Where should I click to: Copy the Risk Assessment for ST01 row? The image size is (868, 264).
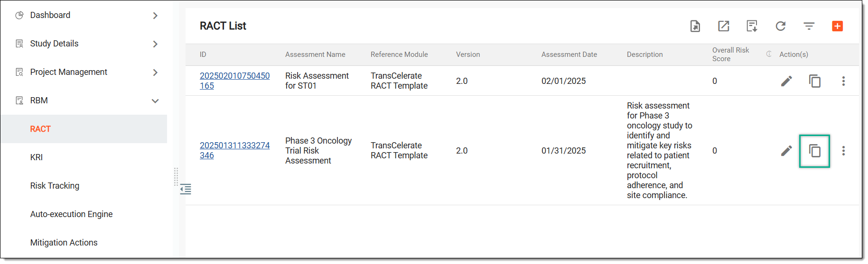[815, 81]
